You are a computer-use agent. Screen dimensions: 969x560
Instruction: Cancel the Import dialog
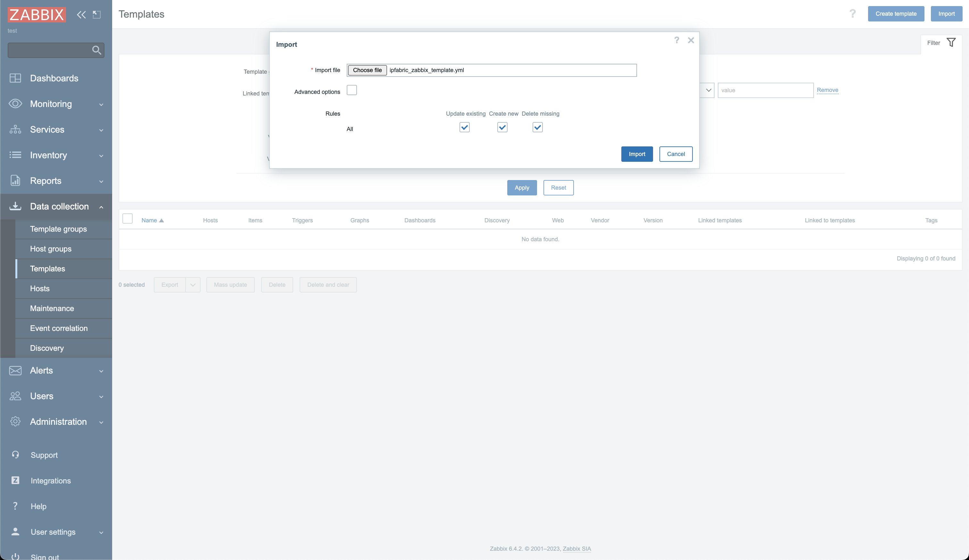(675, 154)
